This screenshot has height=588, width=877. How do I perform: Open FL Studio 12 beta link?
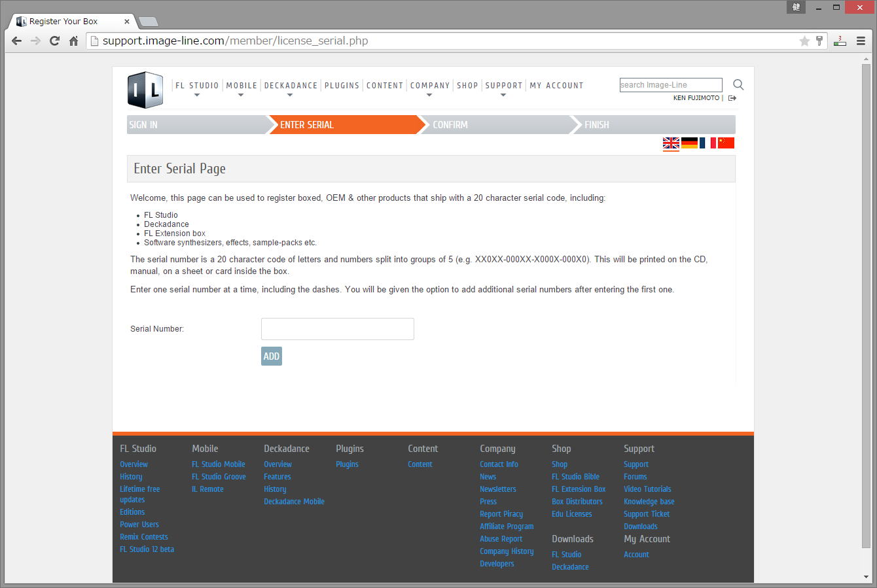[147, 549]
